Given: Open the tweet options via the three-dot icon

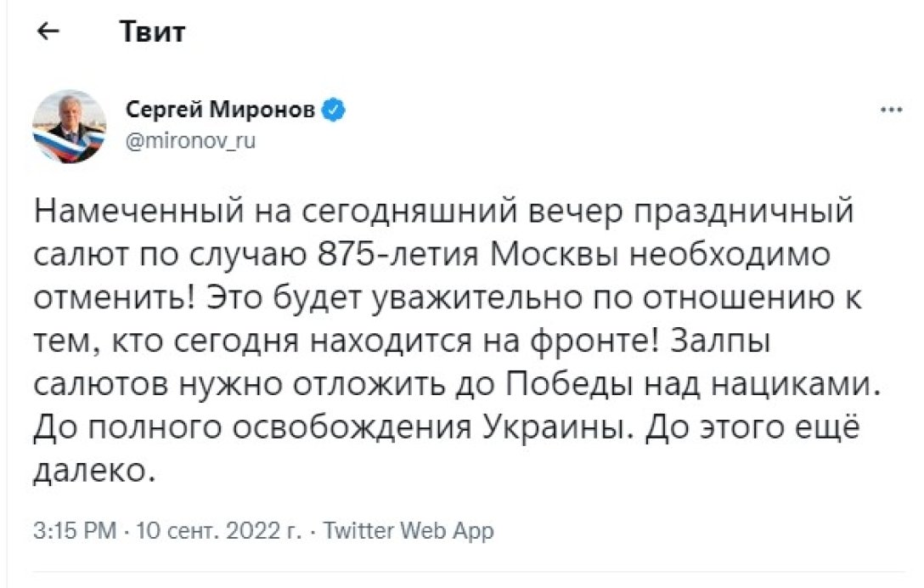Looking at the screenshot, I should click(x=892, y=109).
